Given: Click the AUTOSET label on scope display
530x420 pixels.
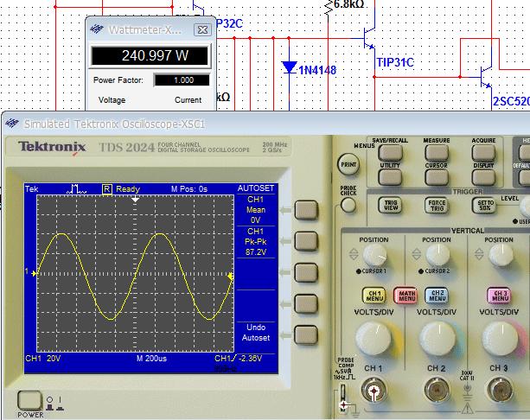Looking at the screenshot, I should point(256,188).
